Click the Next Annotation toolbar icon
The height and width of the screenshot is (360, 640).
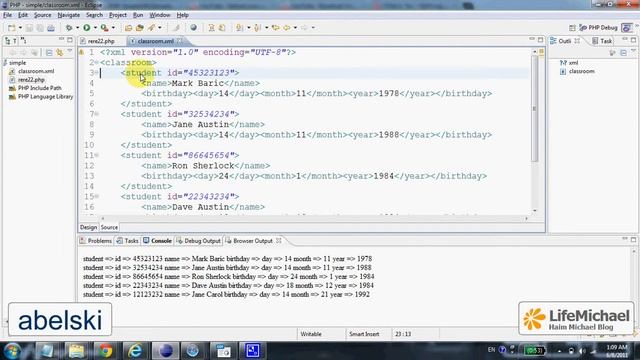click(x=240, y=28)
